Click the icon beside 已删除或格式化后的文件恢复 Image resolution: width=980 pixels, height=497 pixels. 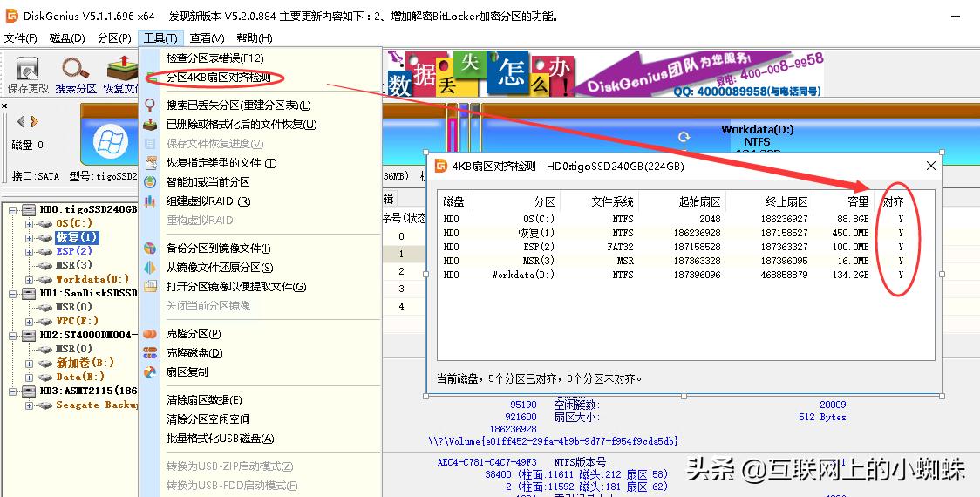point(150,125)
